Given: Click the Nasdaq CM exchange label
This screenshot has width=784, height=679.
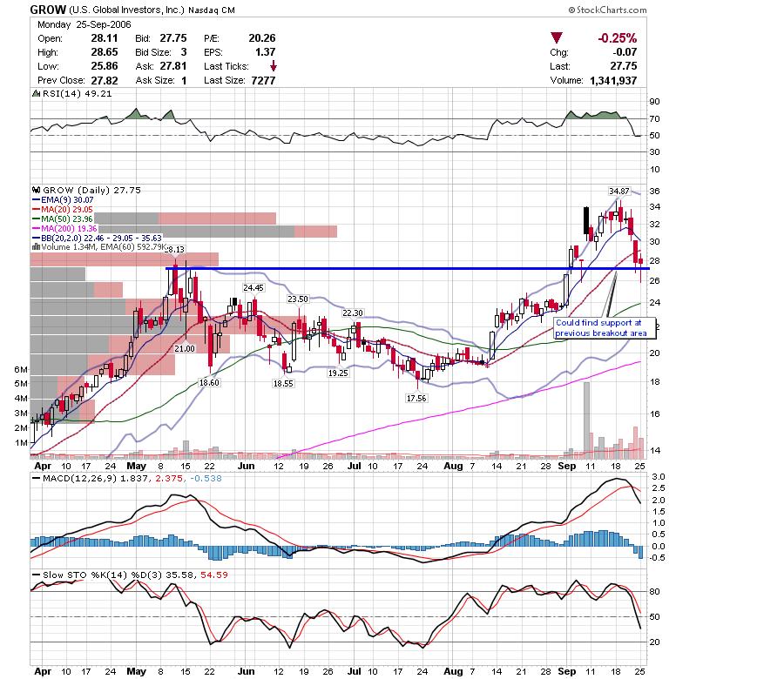Looking at the screenshot, I should click(x=212, y=10).
